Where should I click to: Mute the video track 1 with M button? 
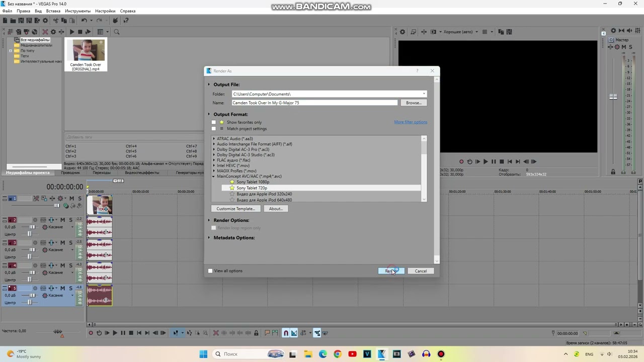(x=71, y=199)
